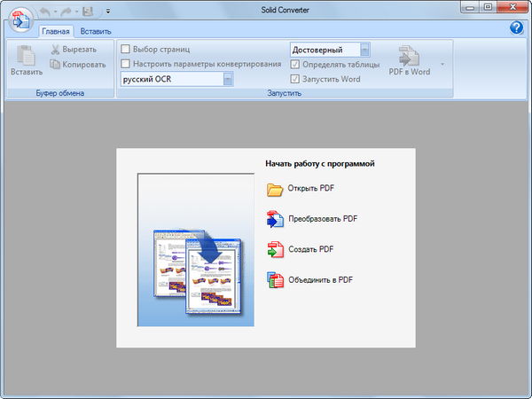Click the Redo arrow in quick access toolbar
The width and height of the screenshot is (532, 399).
point(67,12)
